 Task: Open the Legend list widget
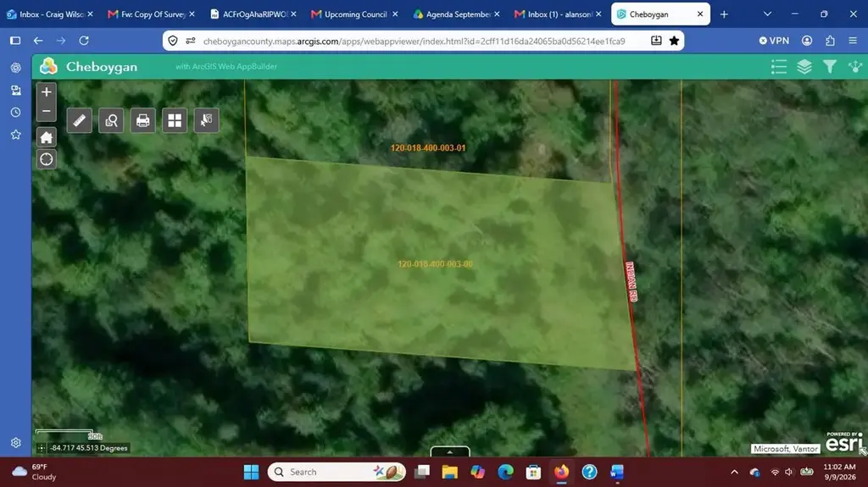tap(779, 67)
